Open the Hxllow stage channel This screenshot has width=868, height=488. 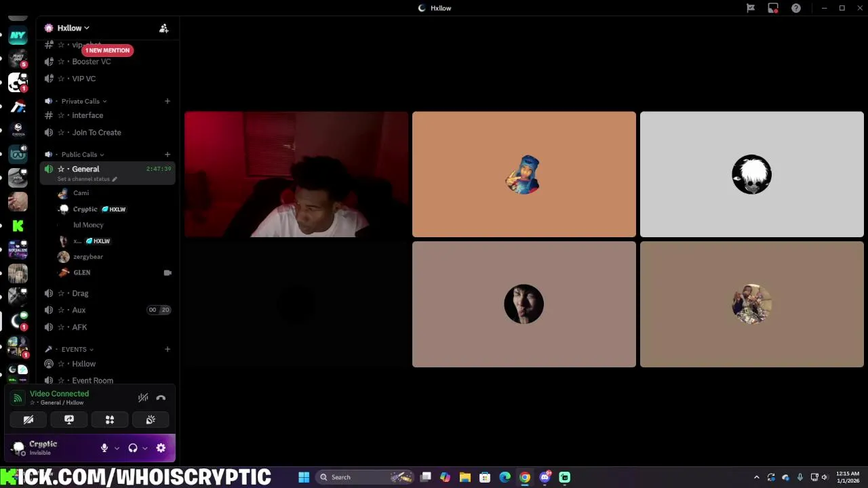[83, 364]
